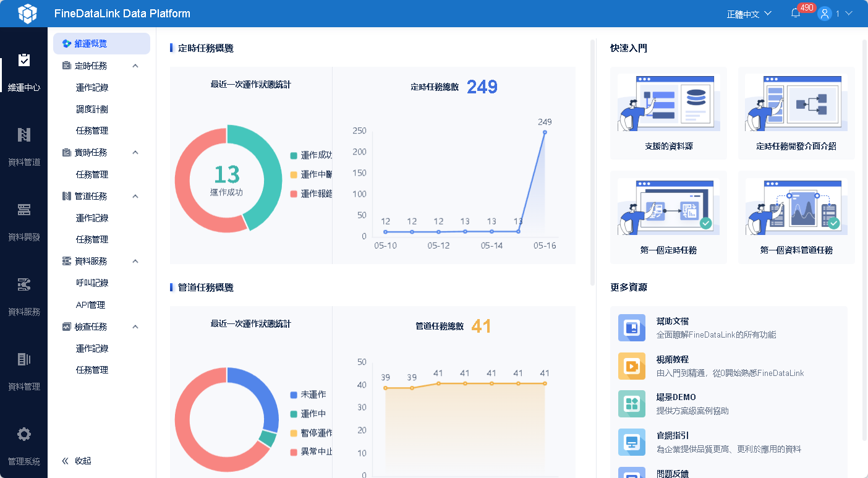Open the 幫助文檔 link
Viewport: 868px width, 478px height.
[x=672, y=321]
